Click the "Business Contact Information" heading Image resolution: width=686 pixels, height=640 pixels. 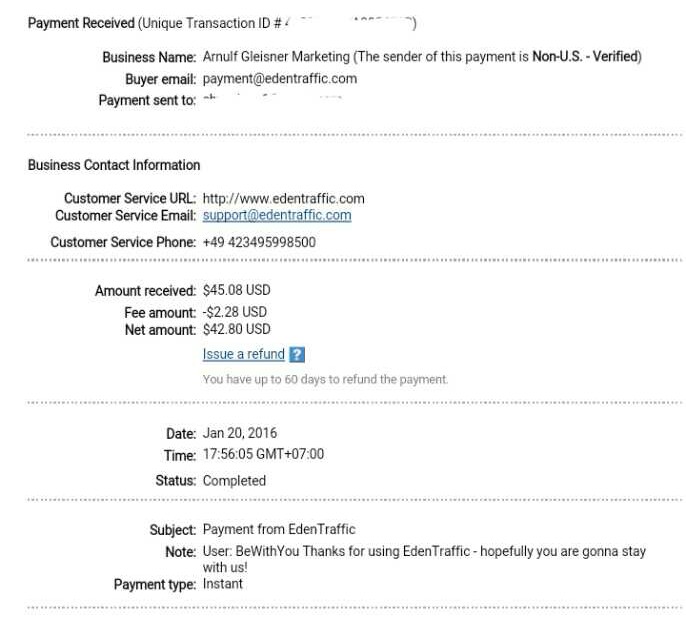coord(114,165)
